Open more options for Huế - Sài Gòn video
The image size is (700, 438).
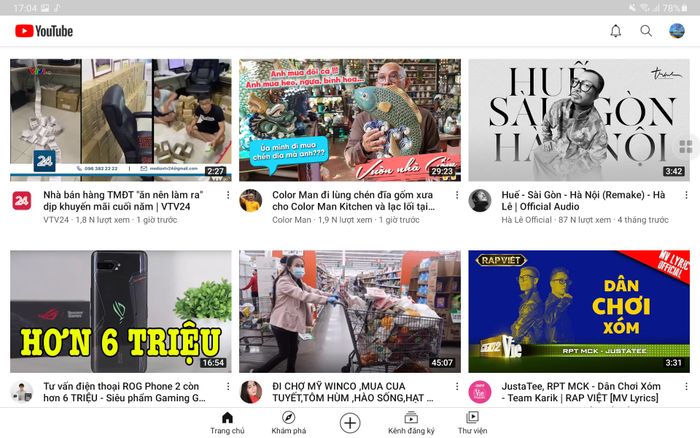coord(686,195)
